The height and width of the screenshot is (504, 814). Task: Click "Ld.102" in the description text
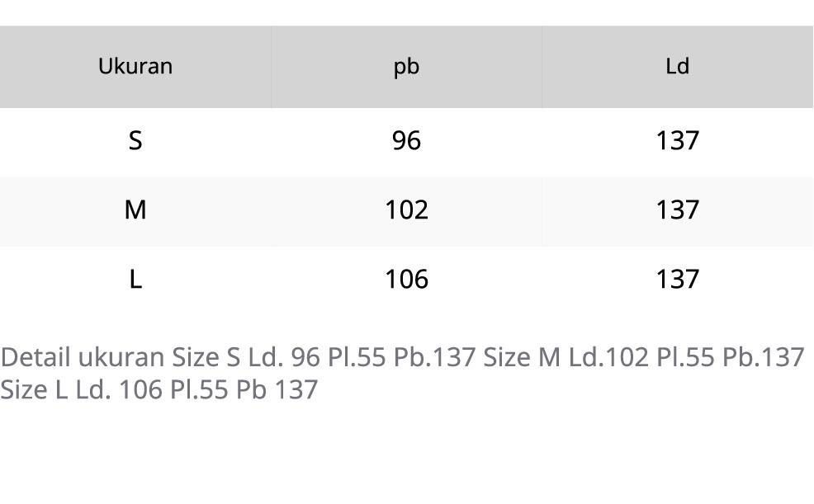tap(608, 357)
